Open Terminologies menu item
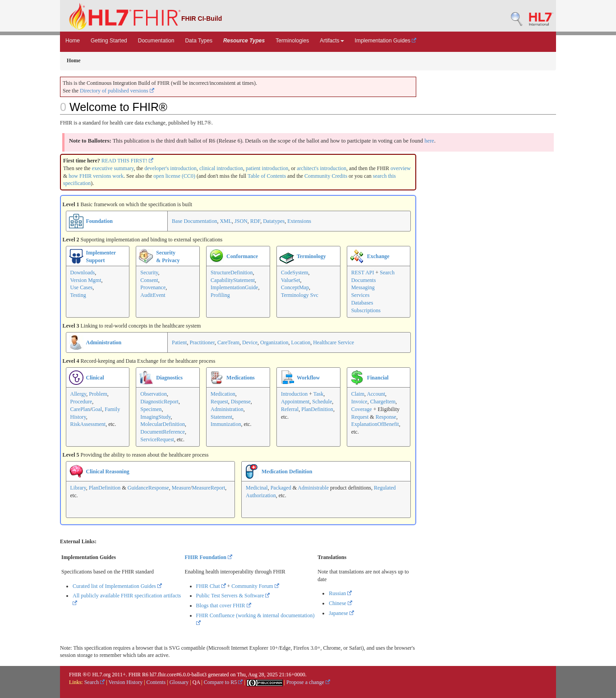Image resolution: width=616 pixels, height=698 pixels. point(292,41)
